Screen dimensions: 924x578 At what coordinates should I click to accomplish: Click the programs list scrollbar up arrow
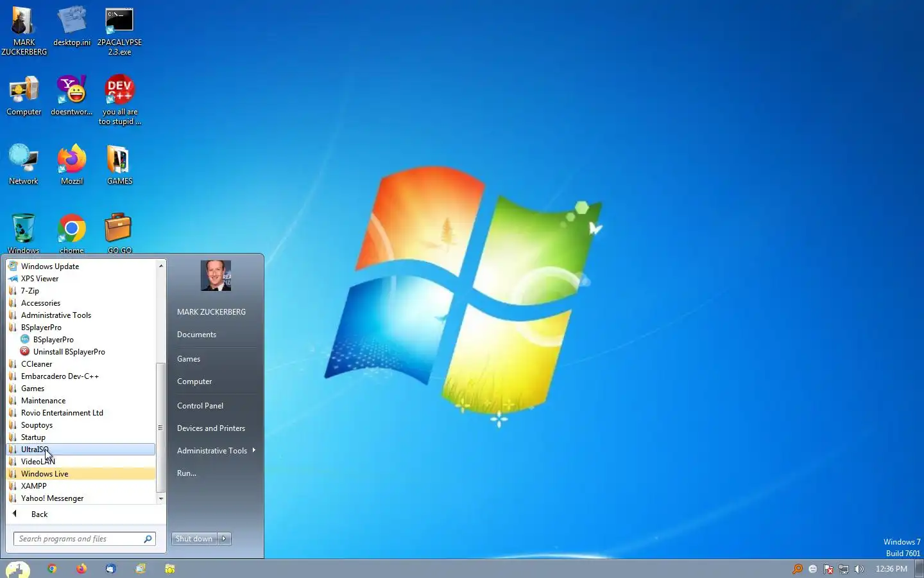tap(161, 265)
